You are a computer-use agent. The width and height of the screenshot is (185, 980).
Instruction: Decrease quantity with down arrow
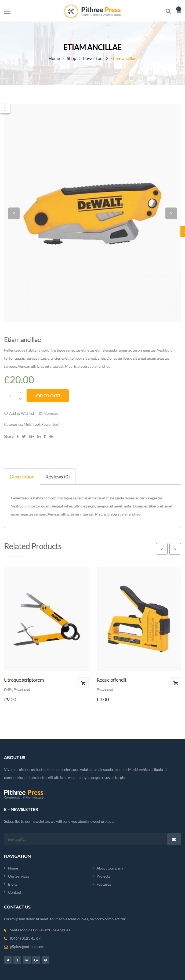tap(20, 399)
